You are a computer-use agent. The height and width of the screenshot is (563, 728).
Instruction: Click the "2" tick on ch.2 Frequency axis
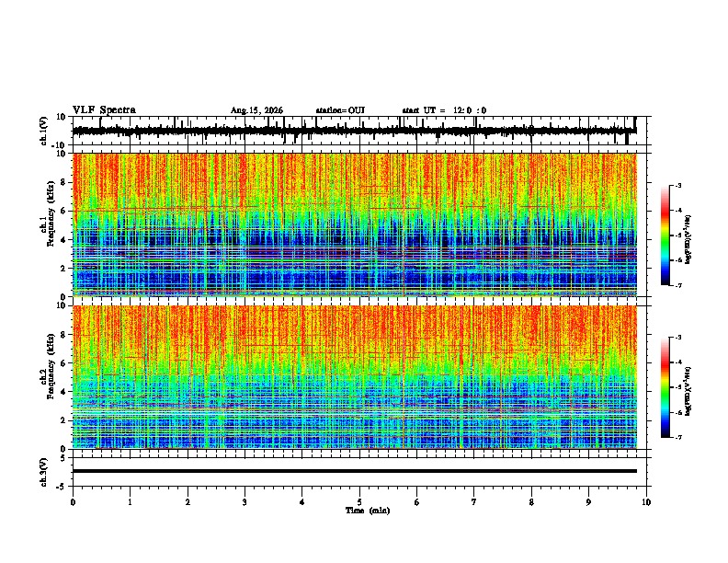(x=64, y=420)
